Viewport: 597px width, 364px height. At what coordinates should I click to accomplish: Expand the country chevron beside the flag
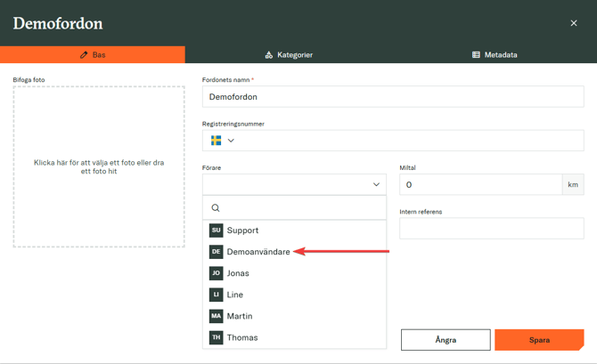[231, 141]
